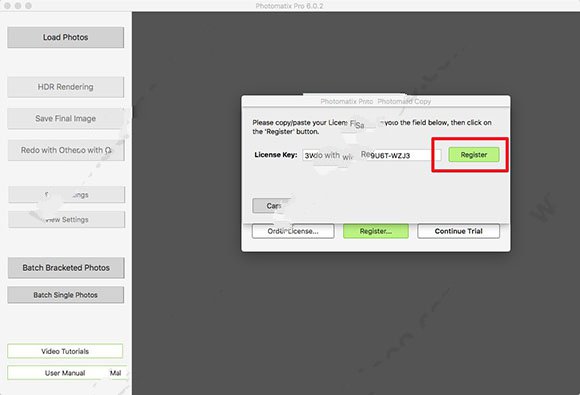The height and width of the screenshot is (395, 580).
Task: Select Save Final Image button
Action: (65, 119)
